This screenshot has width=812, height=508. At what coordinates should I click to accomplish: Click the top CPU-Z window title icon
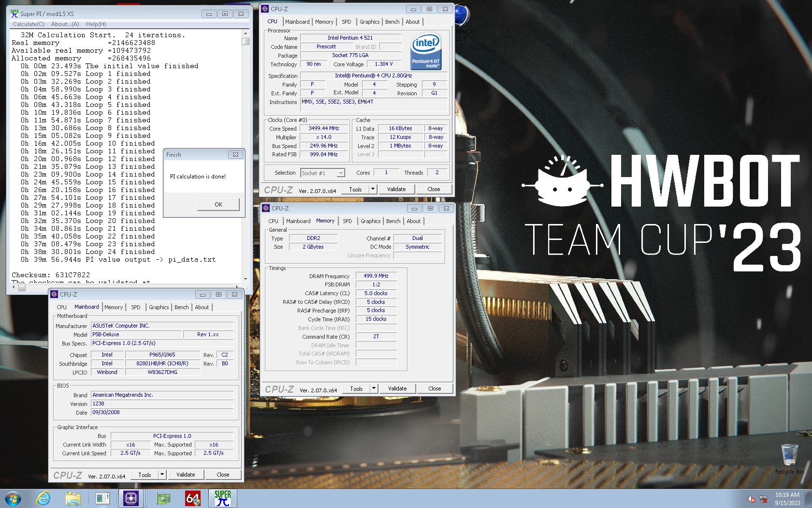(x=265, y=9)
